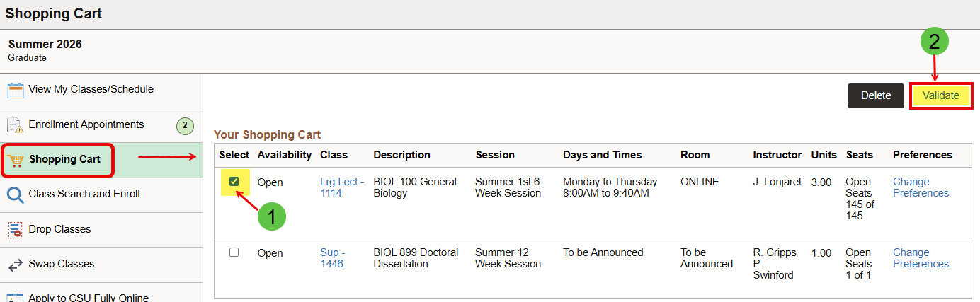
Task: Click the magnifier icon for Class Search
Action: pos(16,194)
